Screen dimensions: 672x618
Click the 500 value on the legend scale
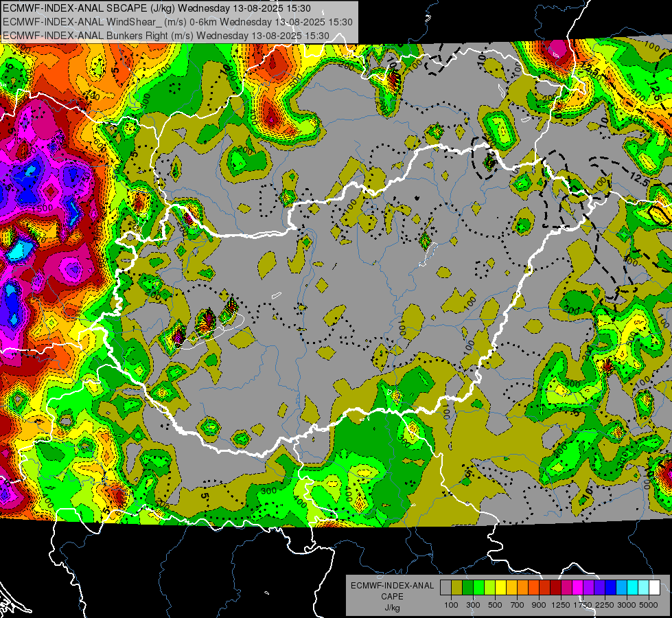click(x=495, y=605)
